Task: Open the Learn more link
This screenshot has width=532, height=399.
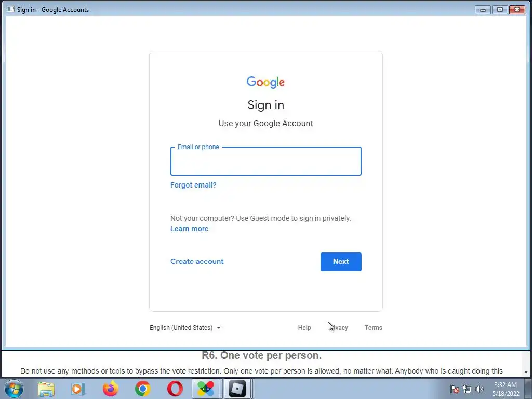Action: pos(189,229)
